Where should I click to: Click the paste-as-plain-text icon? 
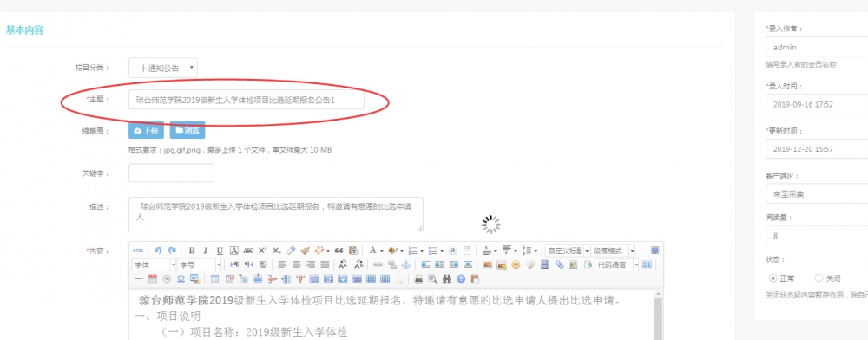[x=352, y=251]
